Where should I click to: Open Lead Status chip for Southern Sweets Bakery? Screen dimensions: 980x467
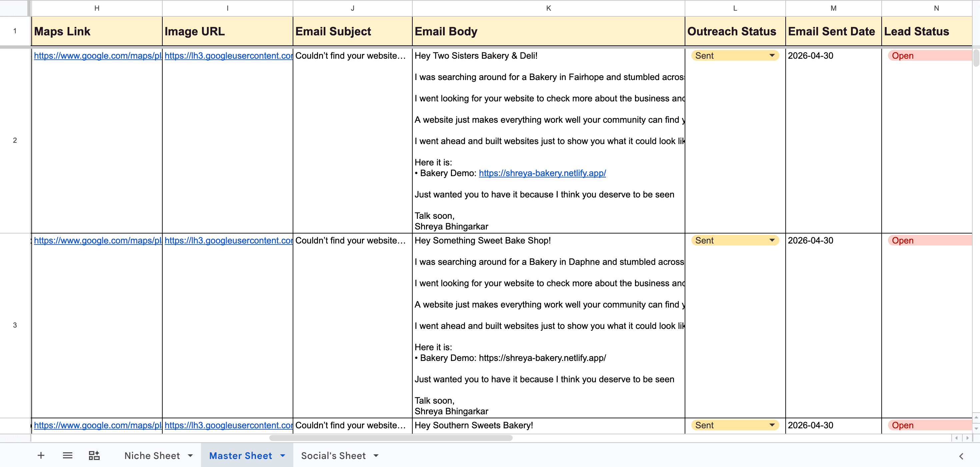(x=930, y=425)
